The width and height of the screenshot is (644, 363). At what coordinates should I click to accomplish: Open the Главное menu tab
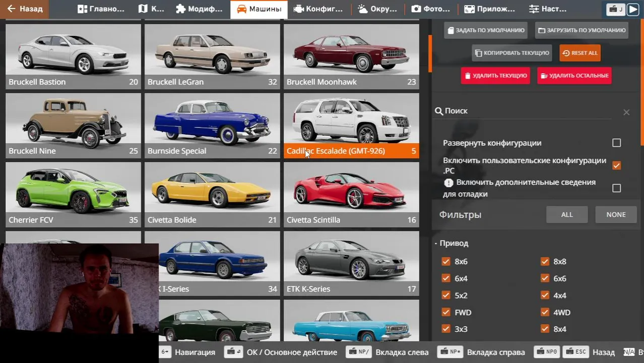coord(101,9)
